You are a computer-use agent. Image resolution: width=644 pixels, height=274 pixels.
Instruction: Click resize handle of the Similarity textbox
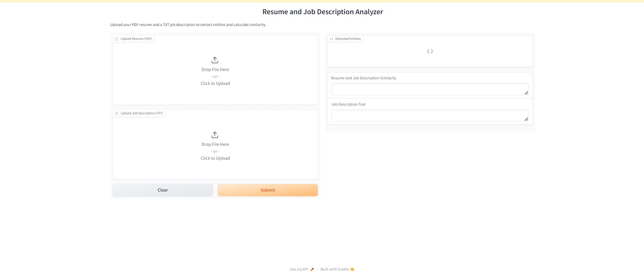tap(526, 93)
